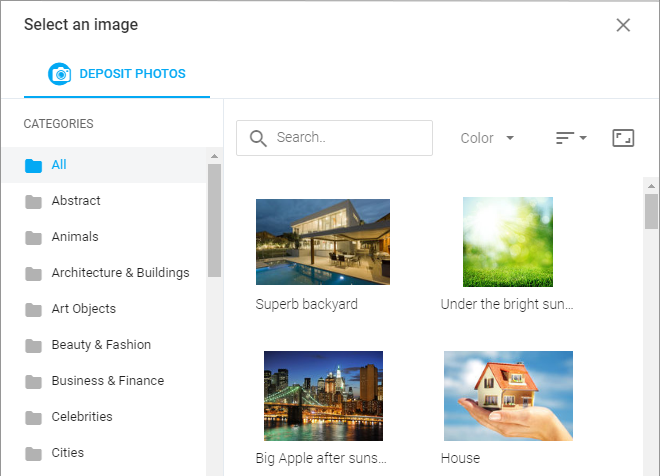The image size is (660, 476).
Task: Open the Business & Finance category
Action: (104, 381)
